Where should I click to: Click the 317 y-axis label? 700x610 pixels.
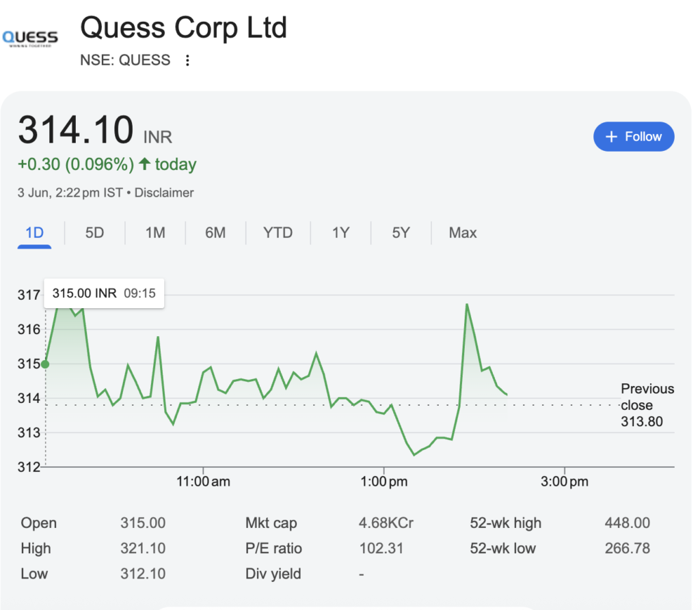point(29,295)
